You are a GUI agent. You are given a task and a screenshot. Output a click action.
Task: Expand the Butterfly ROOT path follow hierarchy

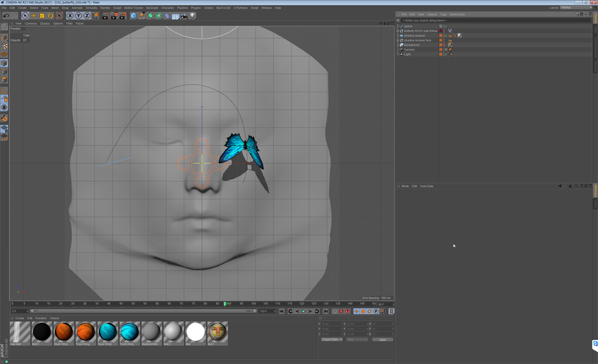pos(398,31)
